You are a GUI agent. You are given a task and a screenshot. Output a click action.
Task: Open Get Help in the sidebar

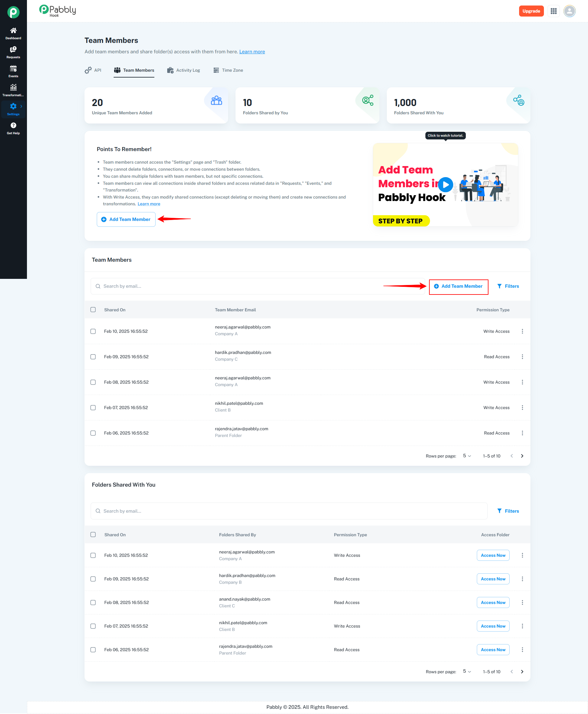pos(13,128)
